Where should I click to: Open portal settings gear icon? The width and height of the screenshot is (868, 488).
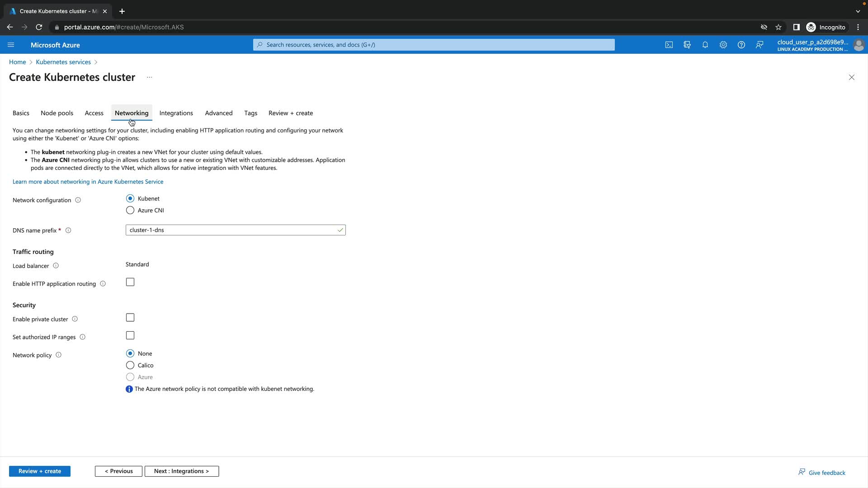click(723, 45)
